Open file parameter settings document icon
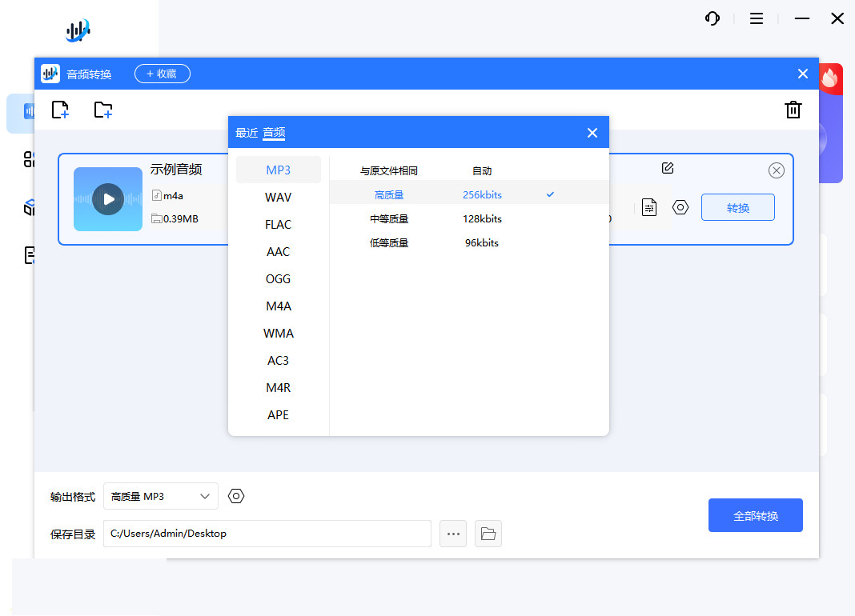Viewport: 855px width, 616px height. [648, 206]
